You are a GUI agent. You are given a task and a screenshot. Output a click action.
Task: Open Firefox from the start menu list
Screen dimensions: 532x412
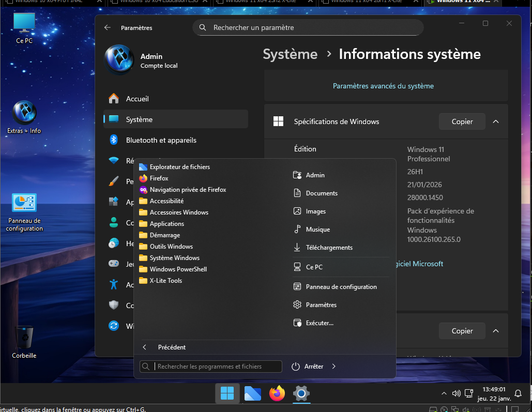(159, 178)
